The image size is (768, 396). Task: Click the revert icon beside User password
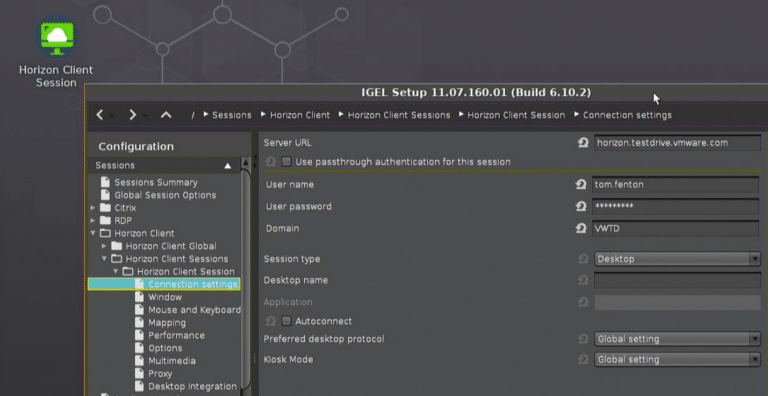click(581, 206)
